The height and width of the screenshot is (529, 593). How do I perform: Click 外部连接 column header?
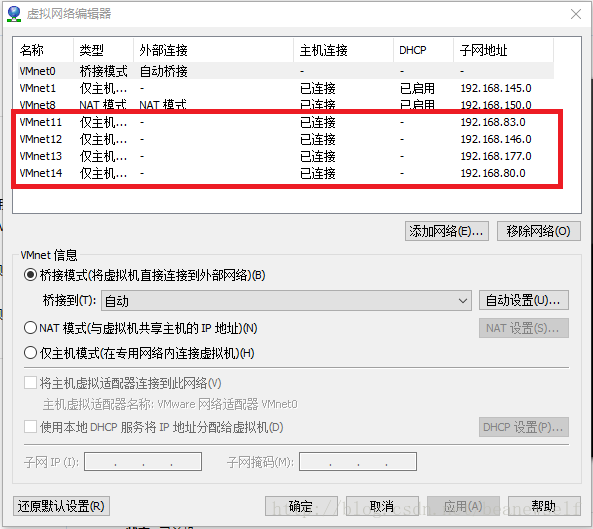pos(213,50)
